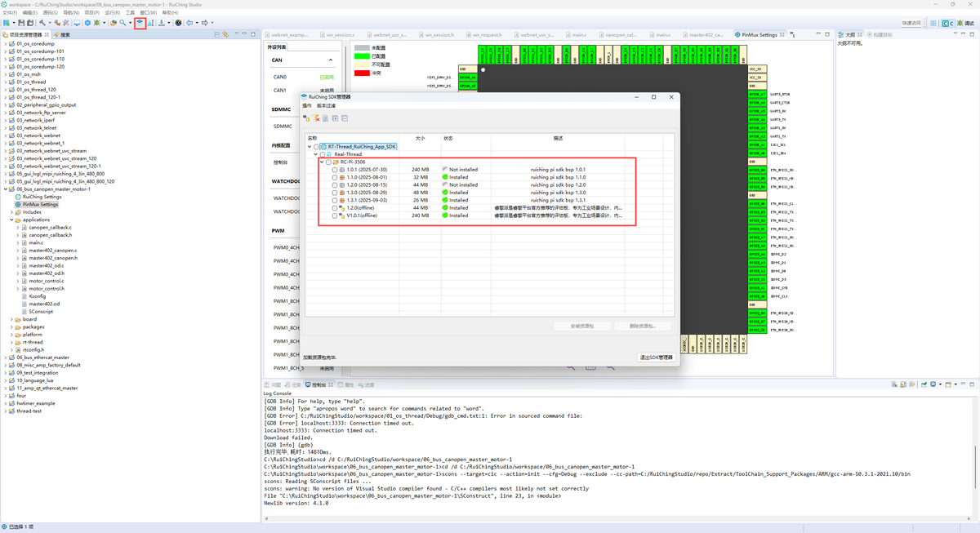Tick the 1.3.0 (2025-08-29) package checkbox
This screenshot has width=980, height=533.
click(335, 193)
